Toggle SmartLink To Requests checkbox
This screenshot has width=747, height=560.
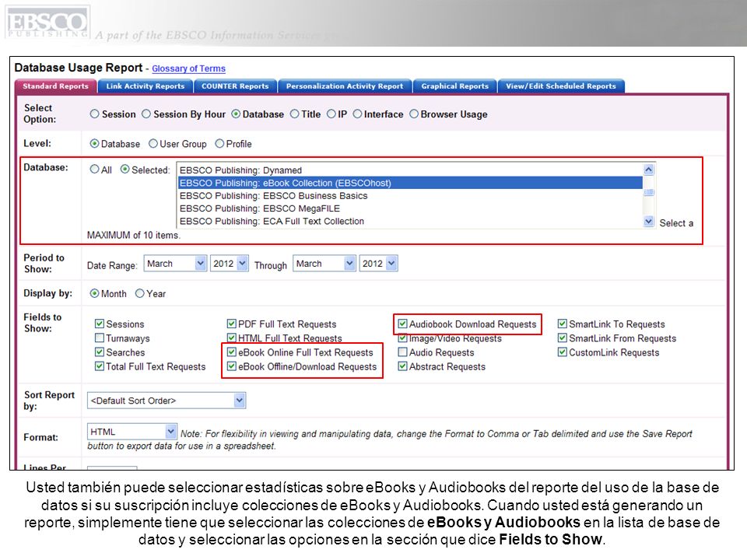562,324
